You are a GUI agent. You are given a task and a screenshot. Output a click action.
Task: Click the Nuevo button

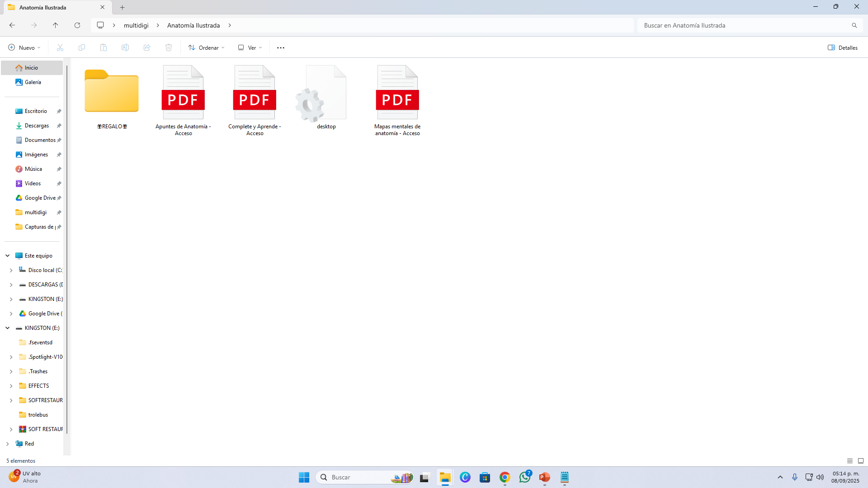[x=24, y=47]
